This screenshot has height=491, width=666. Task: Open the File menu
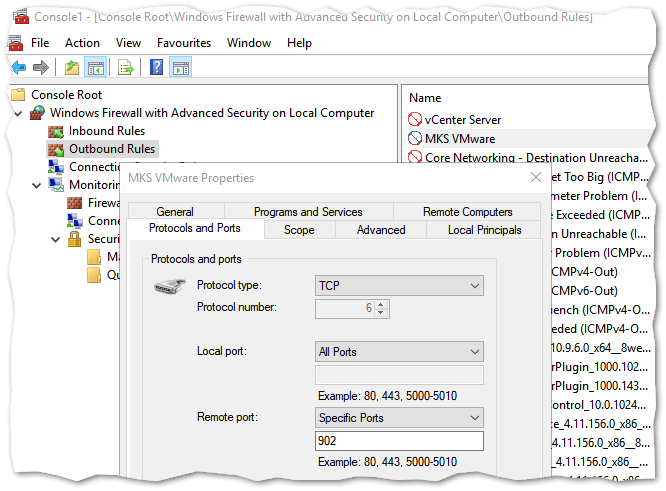coord(40,43)
